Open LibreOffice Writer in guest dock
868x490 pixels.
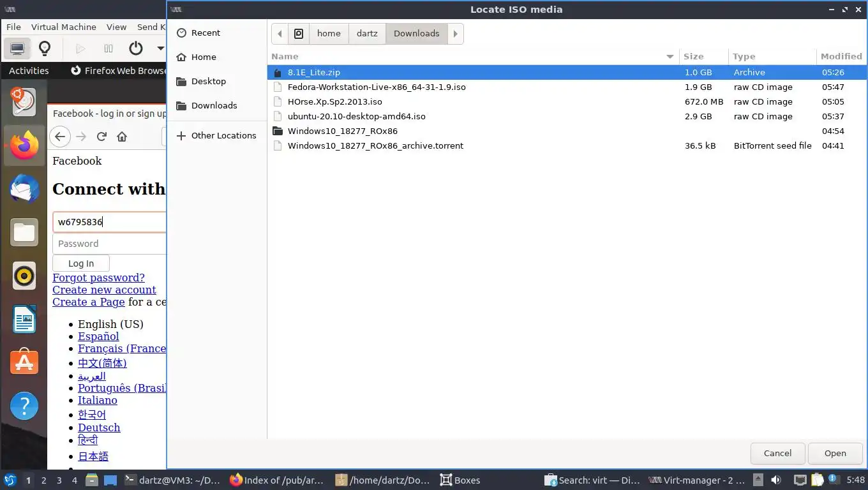(24, 319)
